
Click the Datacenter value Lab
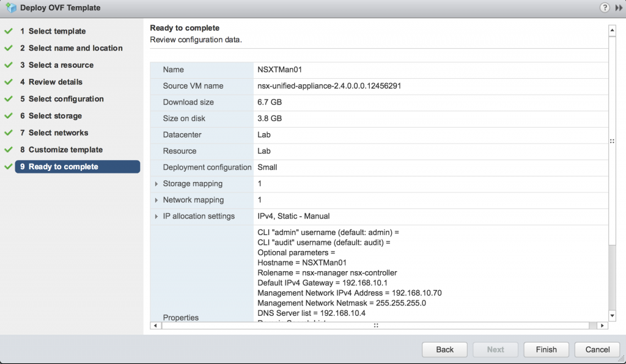pyautogui.click(x=264, y=135)
